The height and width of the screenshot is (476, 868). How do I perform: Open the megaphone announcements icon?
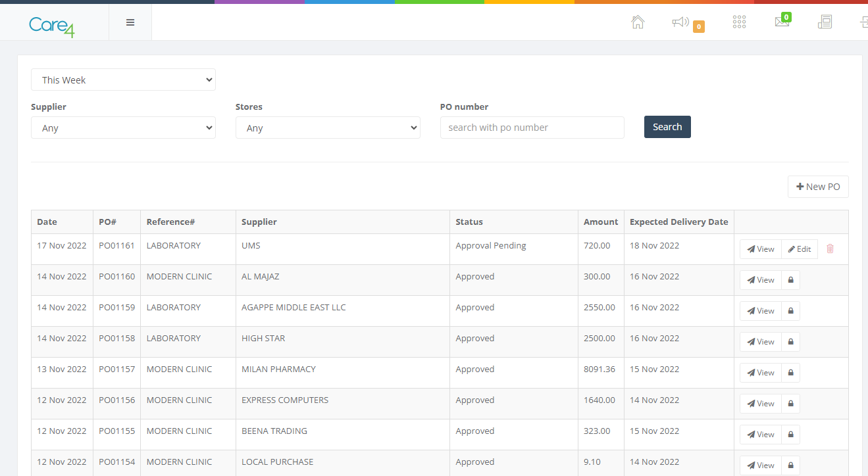pyautogui.click(x=680, y=22)
